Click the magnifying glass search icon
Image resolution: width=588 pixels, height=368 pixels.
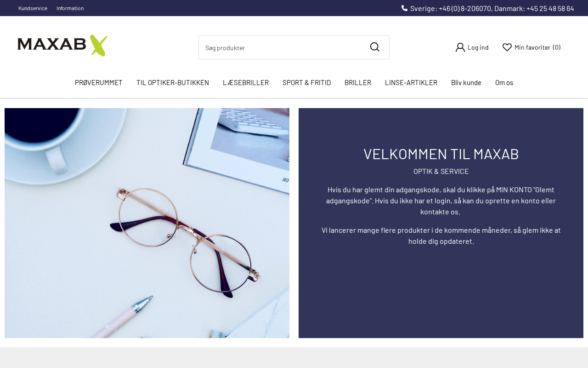point(375,47)
